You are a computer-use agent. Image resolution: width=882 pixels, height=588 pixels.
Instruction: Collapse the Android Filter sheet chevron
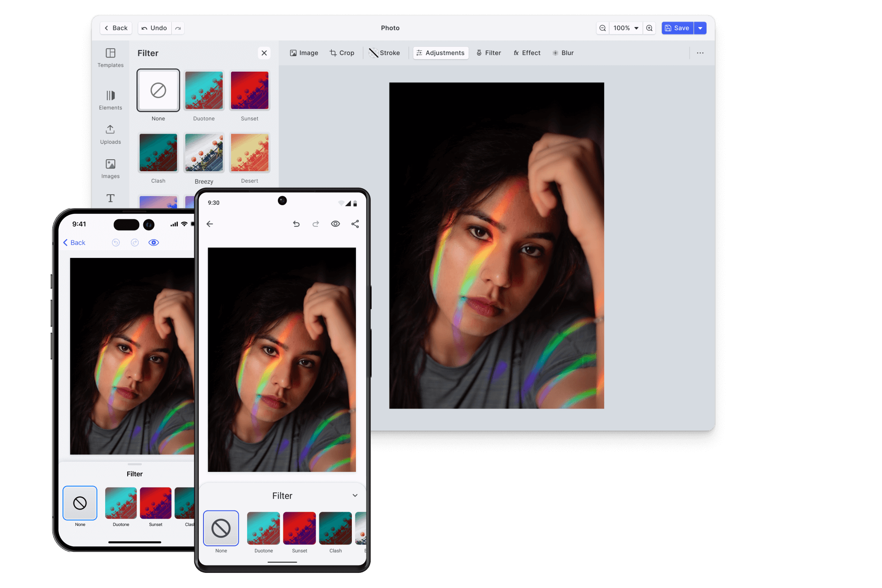355,495
